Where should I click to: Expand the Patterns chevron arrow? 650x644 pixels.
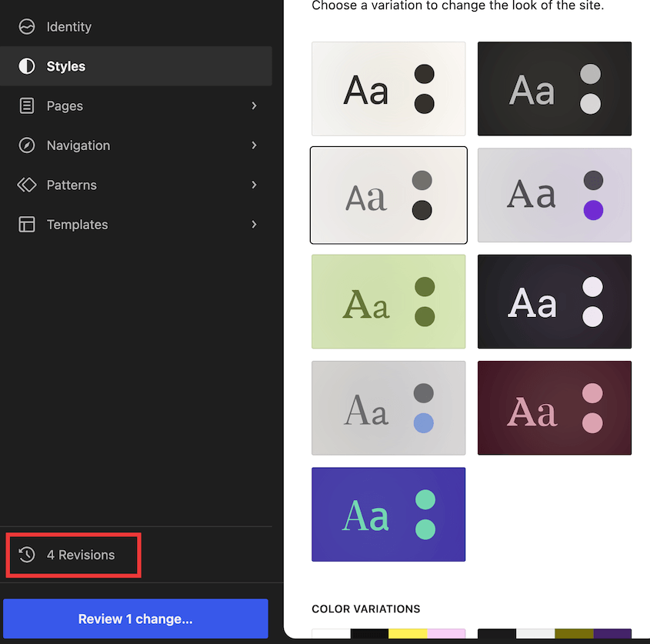click(254, 185)
